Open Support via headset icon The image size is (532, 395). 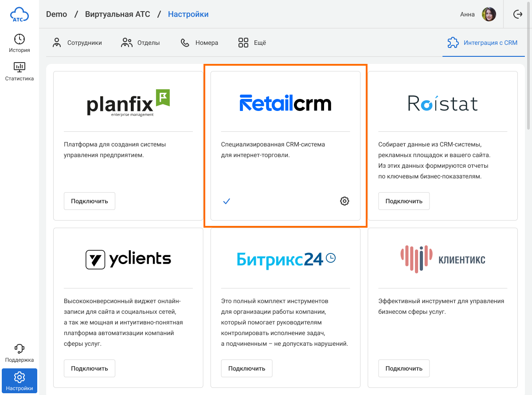click(x=20, y=353)
